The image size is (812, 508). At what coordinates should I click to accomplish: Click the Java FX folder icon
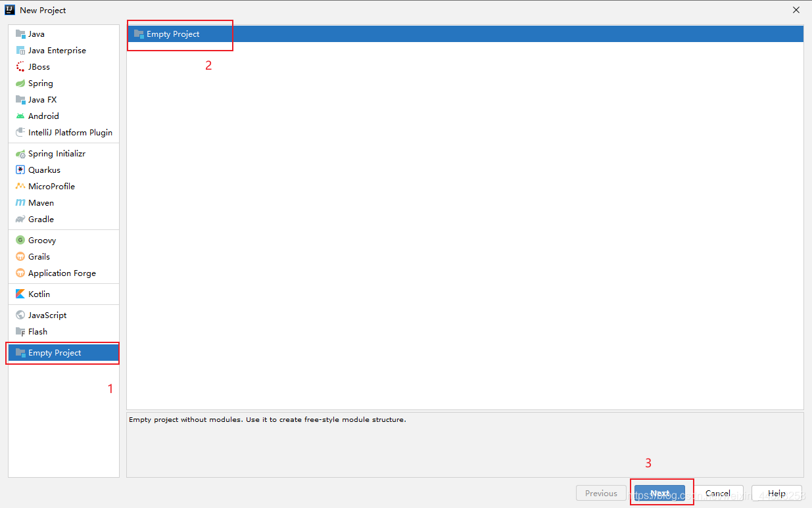tap(20, 99)
